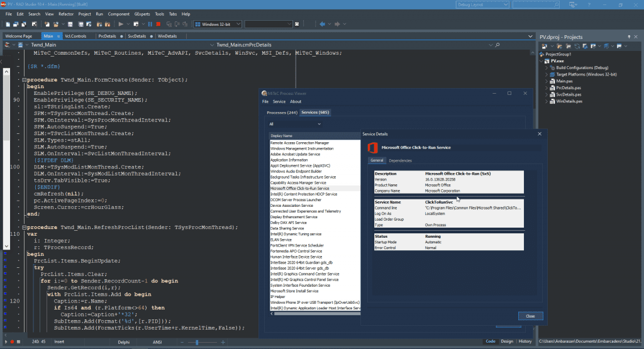Select Dolby DAX API Service row

click(314, 223)
